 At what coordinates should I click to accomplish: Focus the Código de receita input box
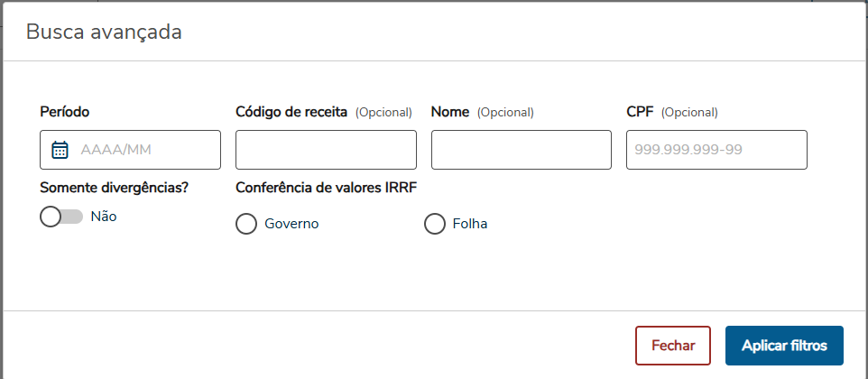326,150
